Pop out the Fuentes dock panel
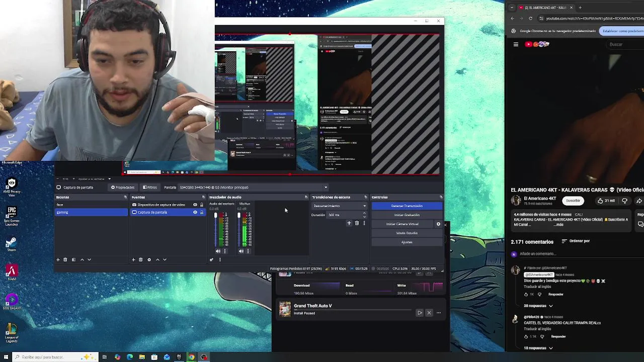This screenshot has width=644, height=362. point(203,197)
